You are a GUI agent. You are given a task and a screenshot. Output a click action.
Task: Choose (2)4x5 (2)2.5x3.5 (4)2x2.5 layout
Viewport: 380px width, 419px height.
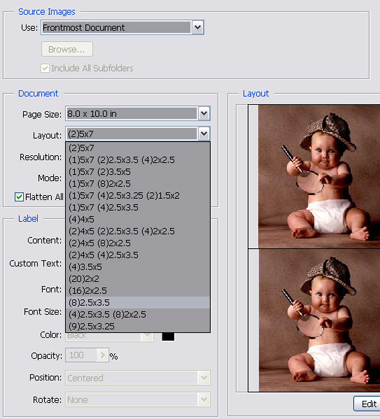tap(138, 231)
